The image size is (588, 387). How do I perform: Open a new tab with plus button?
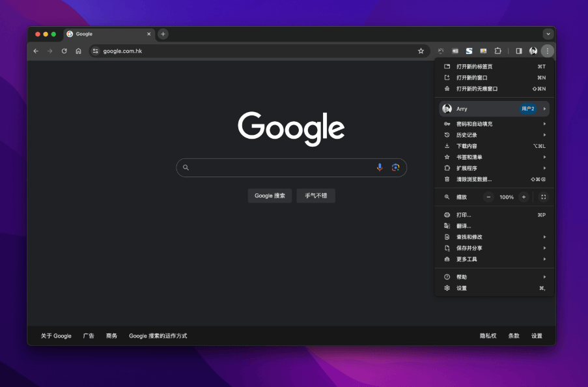click(x=163, y=34)
